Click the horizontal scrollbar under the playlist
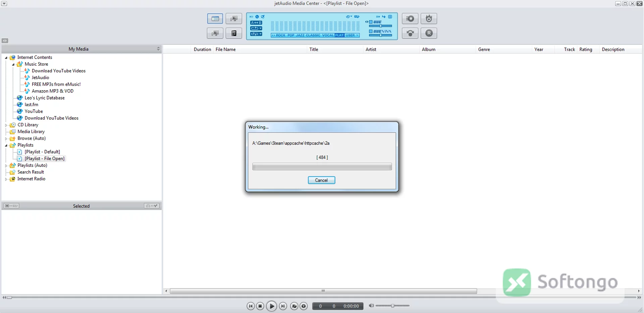Screen dimensions: 644x313 coord(323,291)
